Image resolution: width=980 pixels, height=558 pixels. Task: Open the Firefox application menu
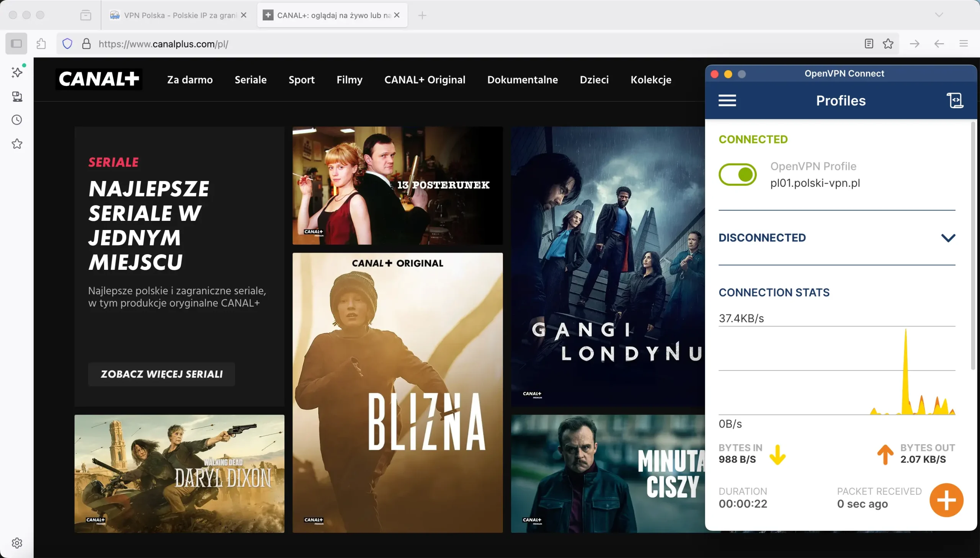pyautogui.click(x=964, y=43)
